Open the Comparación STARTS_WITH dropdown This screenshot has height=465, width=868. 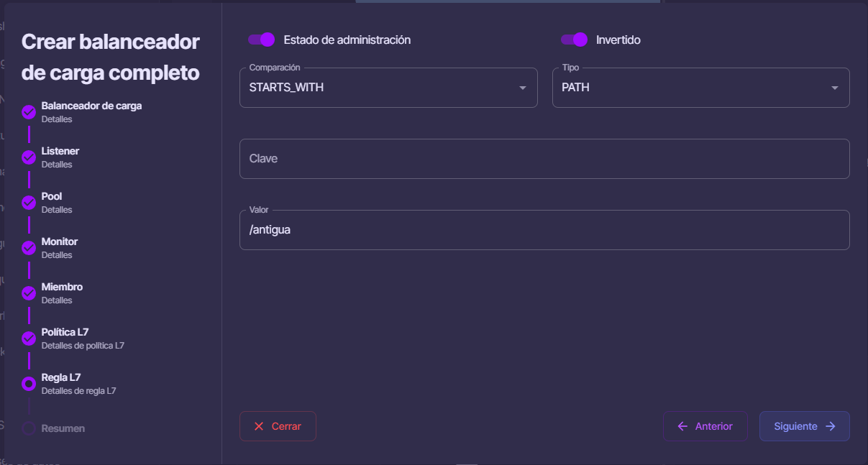coord(388,88)
